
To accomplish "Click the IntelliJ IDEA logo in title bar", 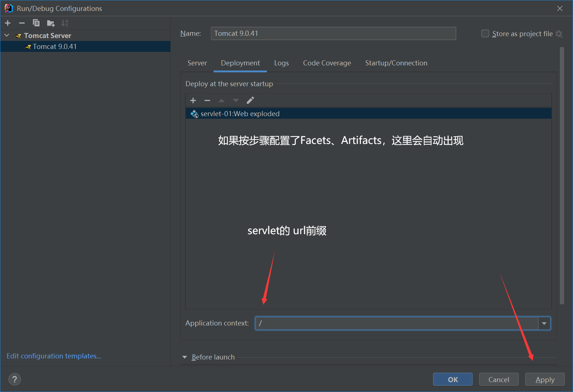I will pyautogui.click(x=9, y=8).
